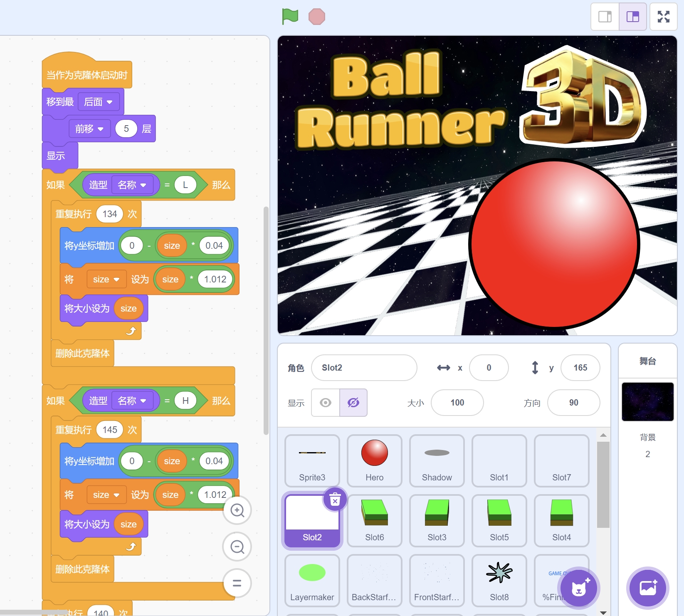Open the 后面 layer dropdown
684x616 pixels.
pyautogui.click(x=99, y=102)
